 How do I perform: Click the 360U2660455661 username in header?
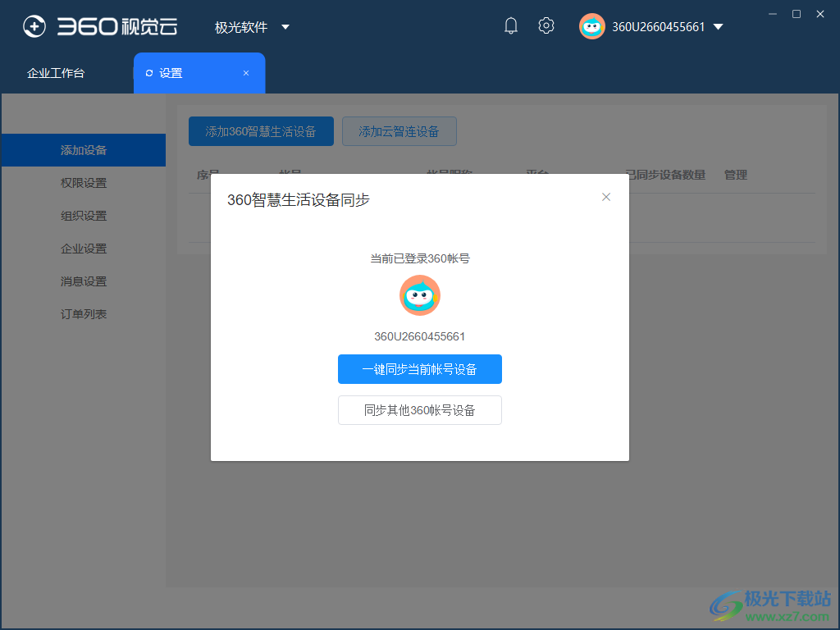pos(659,27)
